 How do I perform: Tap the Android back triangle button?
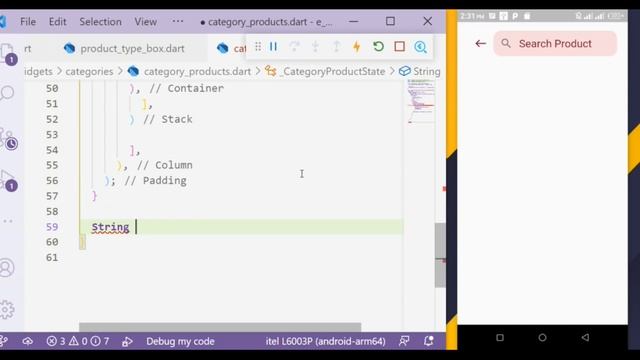pos(585,337)
